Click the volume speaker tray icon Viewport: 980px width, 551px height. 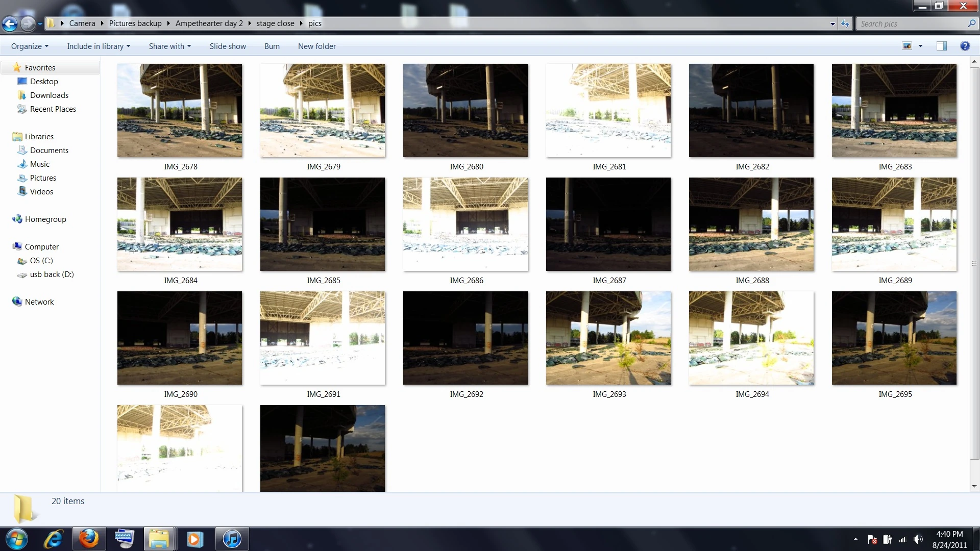(918, 539)
